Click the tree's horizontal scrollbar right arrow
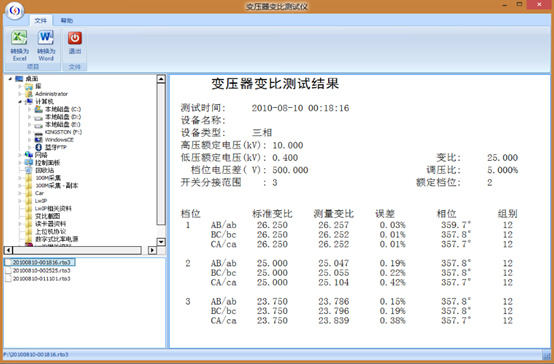Viewport: 554px width, 364px height. [152, 250]
